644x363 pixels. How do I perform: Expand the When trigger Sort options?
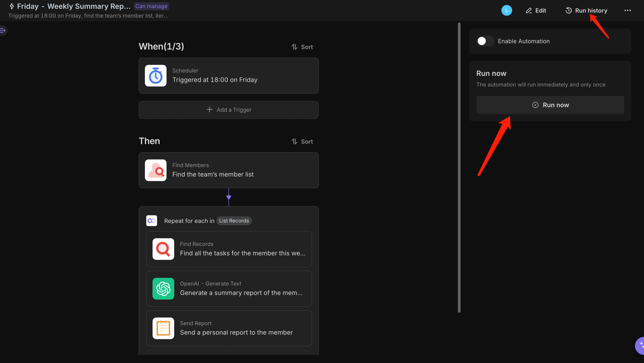pyautogui.click(x=302, y=47)
